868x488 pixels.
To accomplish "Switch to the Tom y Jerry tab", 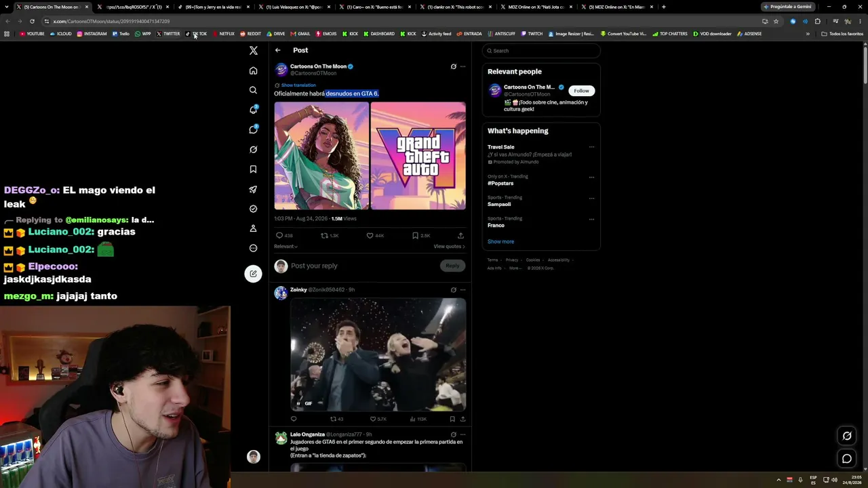I will 213,7.
